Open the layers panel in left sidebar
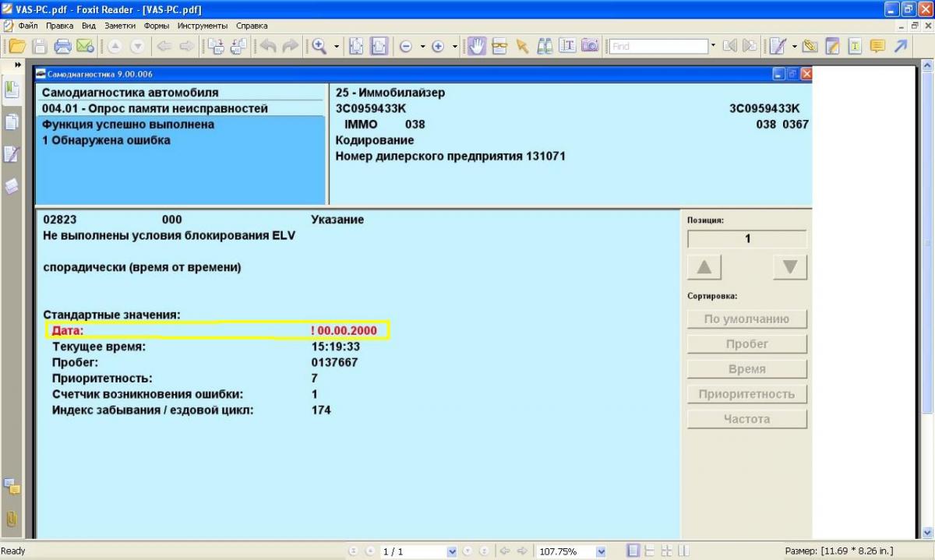This screenshot has width=935, height=560. 12,186
